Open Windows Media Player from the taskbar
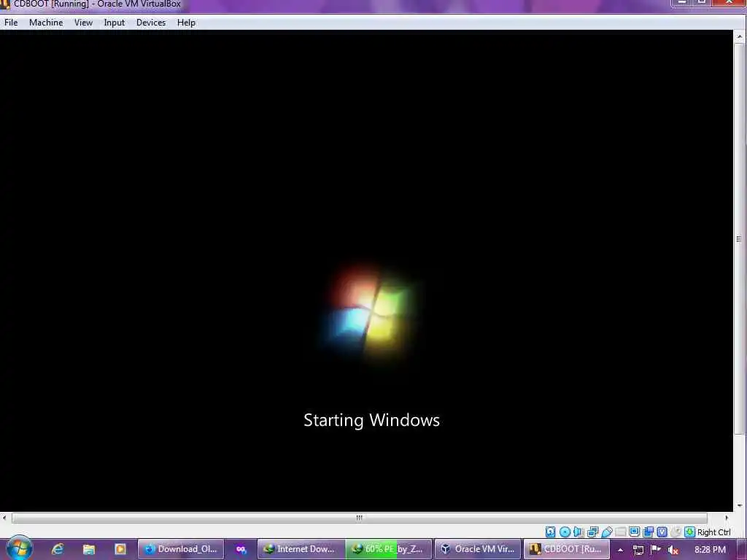Image resolution: width=747 pixels, height=560 pixels. 120,549
